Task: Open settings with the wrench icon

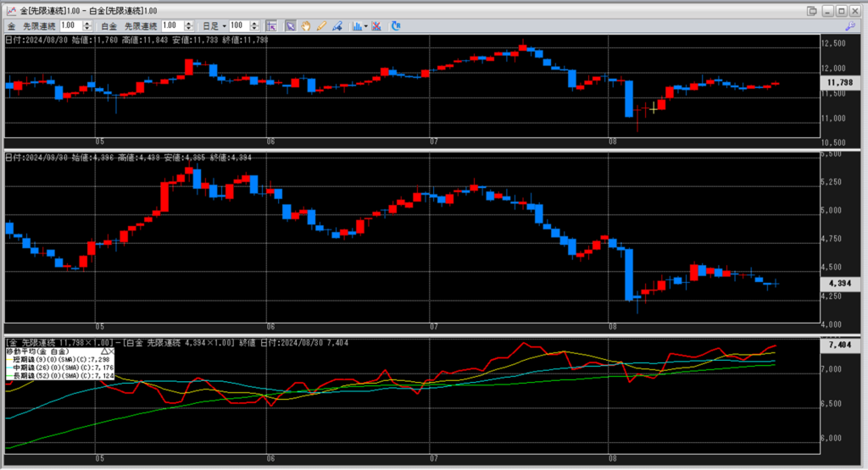Action: 850,26
